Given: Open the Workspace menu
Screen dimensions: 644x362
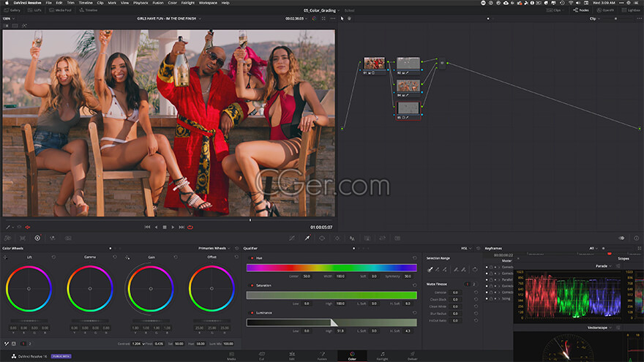Looking at the screenshot, I should [x=208, y=3].
